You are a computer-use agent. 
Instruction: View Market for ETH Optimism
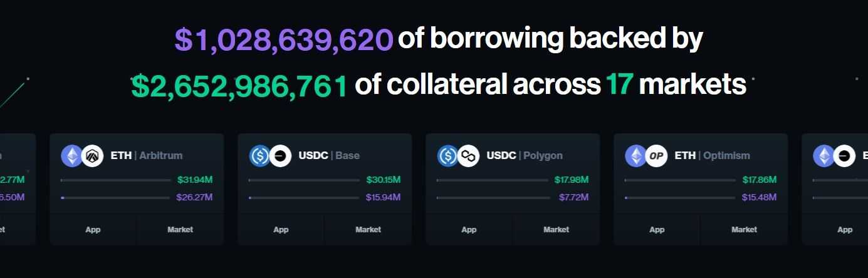[x=744, y=229]
